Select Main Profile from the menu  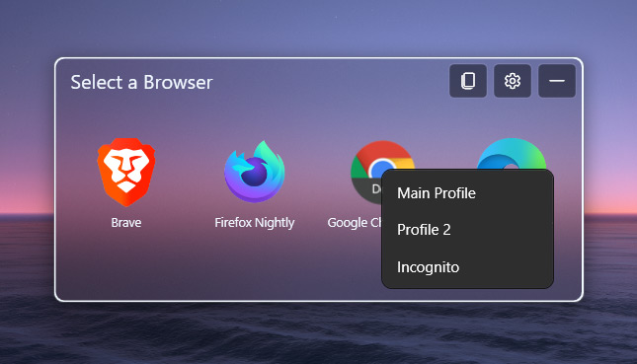pyautogui.click(x=467, y=193)
